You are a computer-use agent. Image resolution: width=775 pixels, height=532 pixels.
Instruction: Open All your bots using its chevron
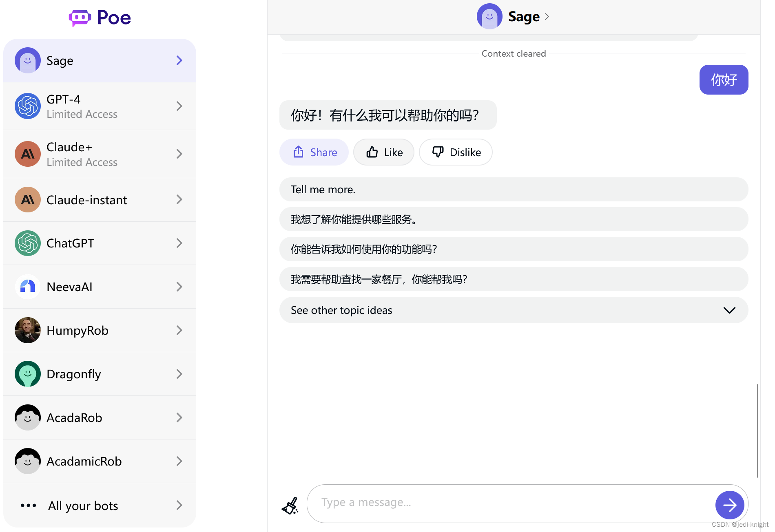[179, 505]
